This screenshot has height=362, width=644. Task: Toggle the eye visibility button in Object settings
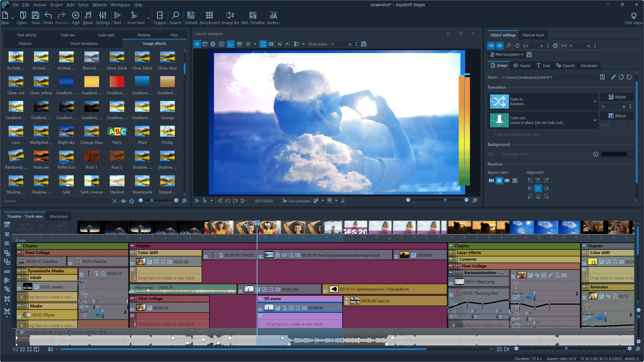[x=499, y=46]
